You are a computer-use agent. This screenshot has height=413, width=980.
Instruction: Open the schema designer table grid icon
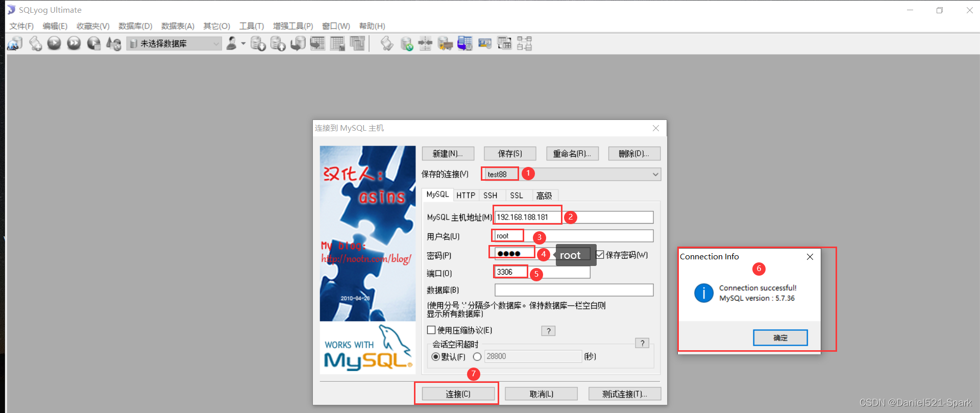tap(504, 43)
